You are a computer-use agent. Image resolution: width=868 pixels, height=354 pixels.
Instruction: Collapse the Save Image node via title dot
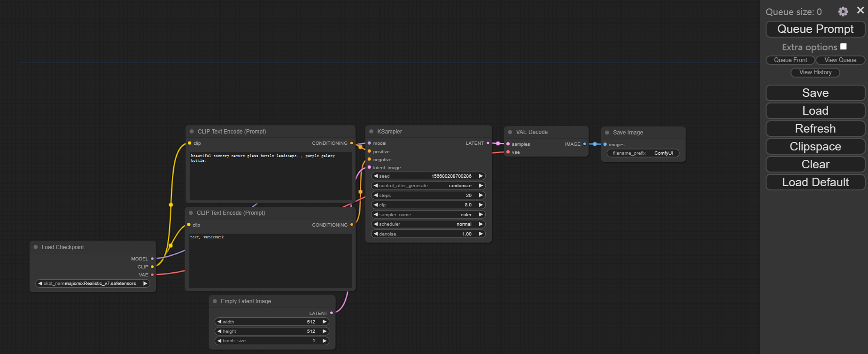pos(607,133)
